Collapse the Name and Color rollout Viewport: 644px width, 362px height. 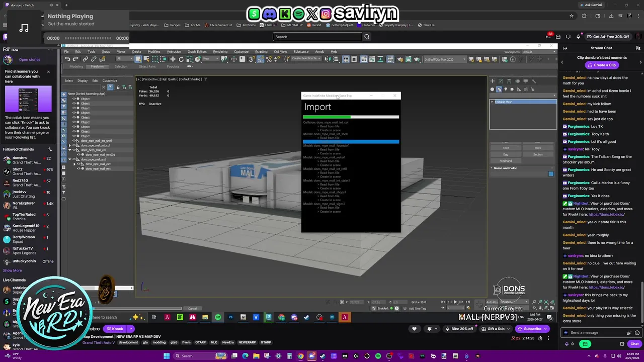pos(491,168)
